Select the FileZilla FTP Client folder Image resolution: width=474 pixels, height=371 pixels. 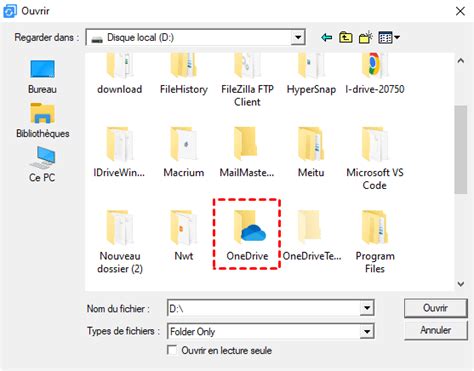coord(247,80)
